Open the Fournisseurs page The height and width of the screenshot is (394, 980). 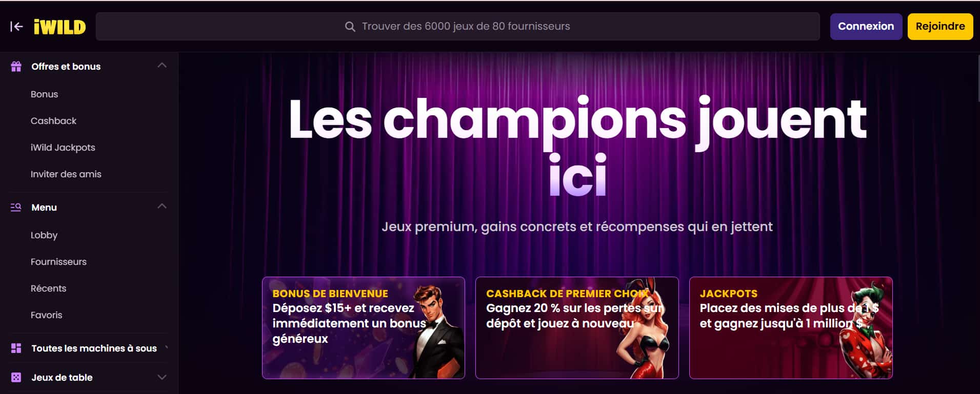pos(58,262)
